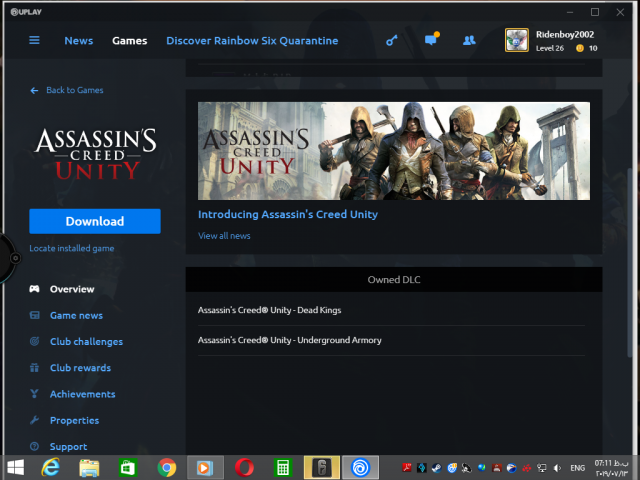
Task: Click the Steam tray icon
Action: (436, 468)
